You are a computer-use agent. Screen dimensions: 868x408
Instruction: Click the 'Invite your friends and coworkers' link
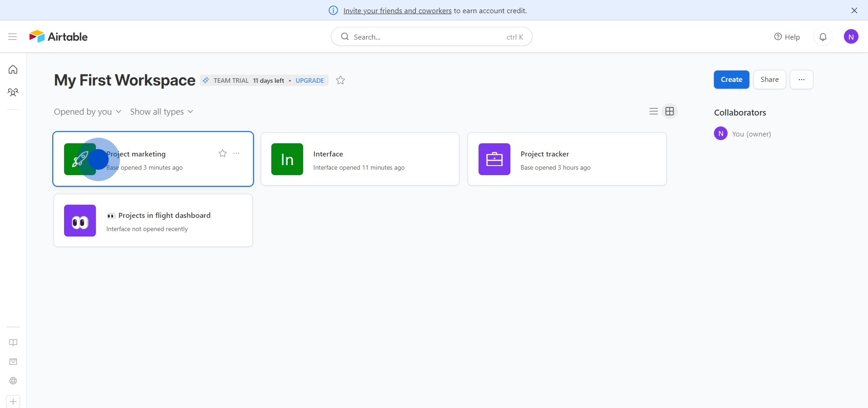(x=397, y=10)
